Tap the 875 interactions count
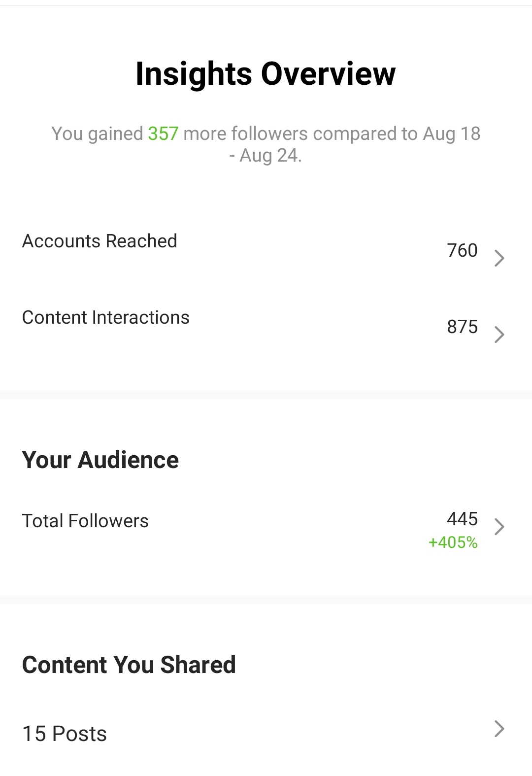532x776 pixels. 462,327
